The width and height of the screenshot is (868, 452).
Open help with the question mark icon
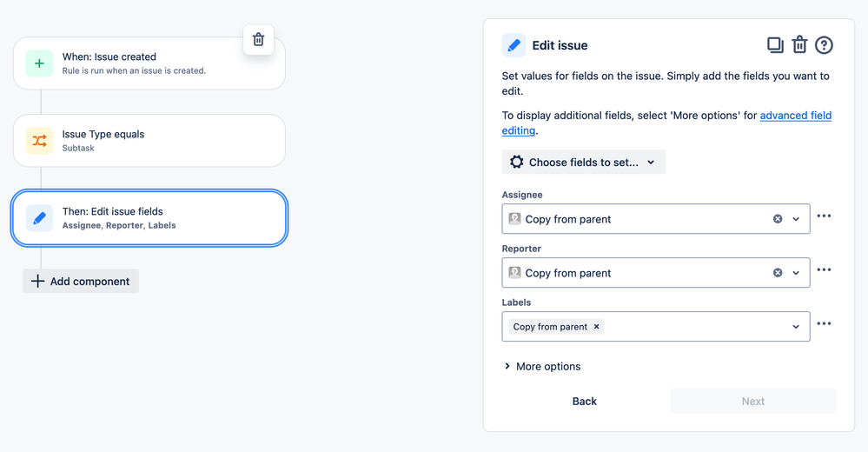pyautogui.click(x=824, y=45)
